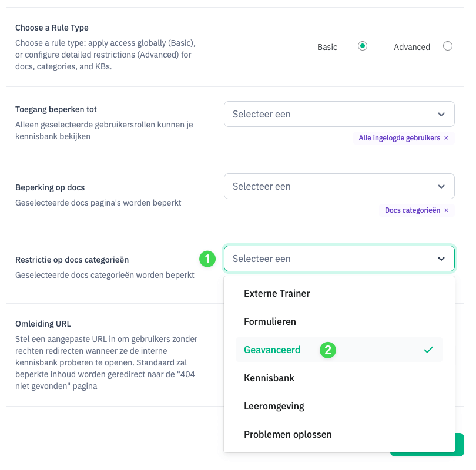Screen dimensions: 476x470
Task: Deselect the checked Geavanceerd option
Action: 272,350
